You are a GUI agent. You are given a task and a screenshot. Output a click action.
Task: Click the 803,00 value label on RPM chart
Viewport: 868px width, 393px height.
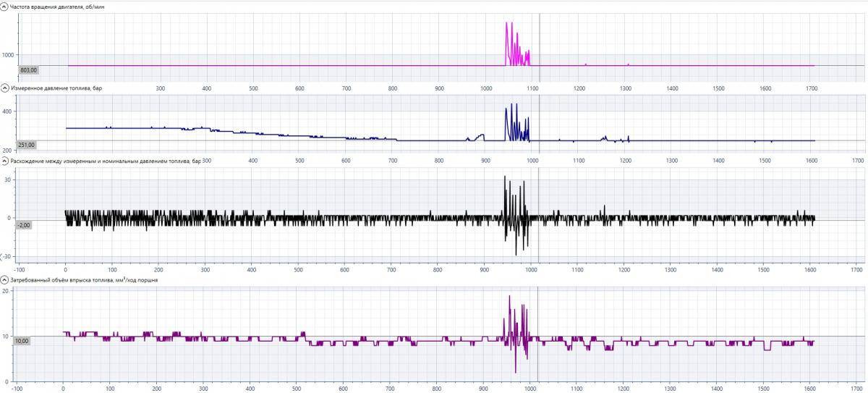(x=28, y=70)
